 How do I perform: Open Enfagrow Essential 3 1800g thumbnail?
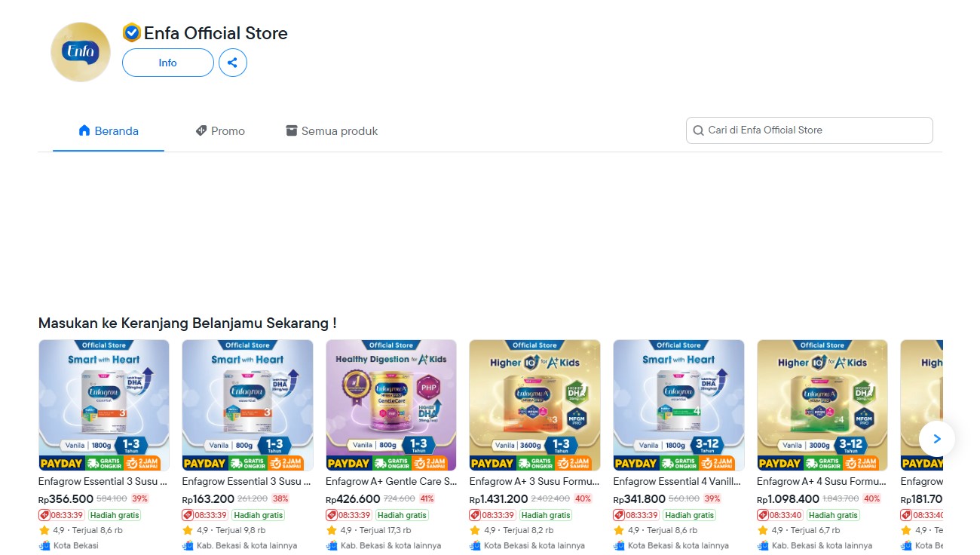pyautogui.click(x=104, y=405)
